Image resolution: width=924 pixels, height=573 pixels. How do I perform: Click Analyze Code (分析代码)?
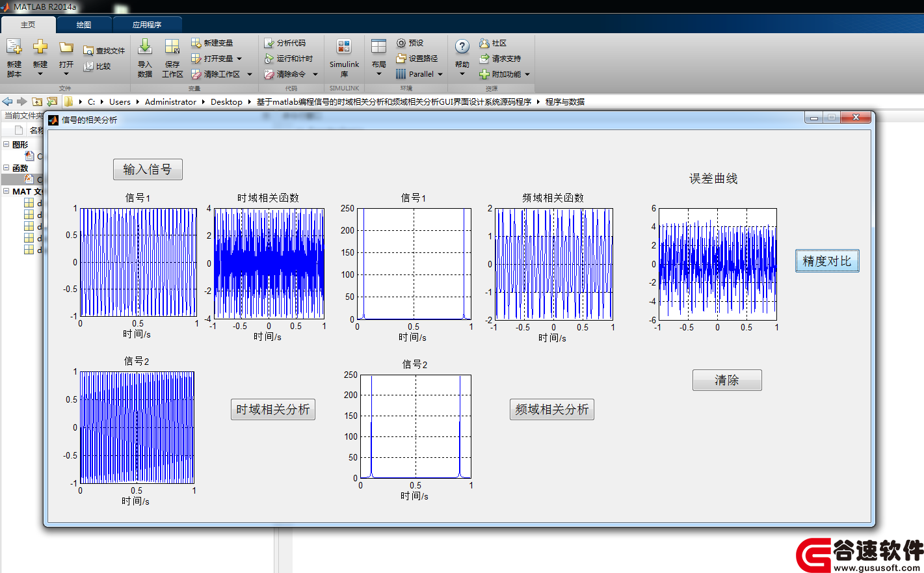tap(285, 43)
